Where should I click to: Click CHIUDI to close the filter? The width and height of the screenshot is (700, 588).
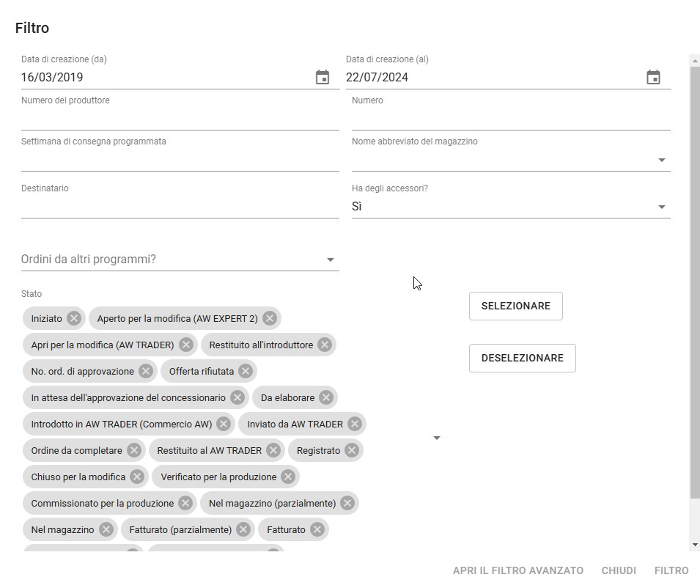(619, 570)
